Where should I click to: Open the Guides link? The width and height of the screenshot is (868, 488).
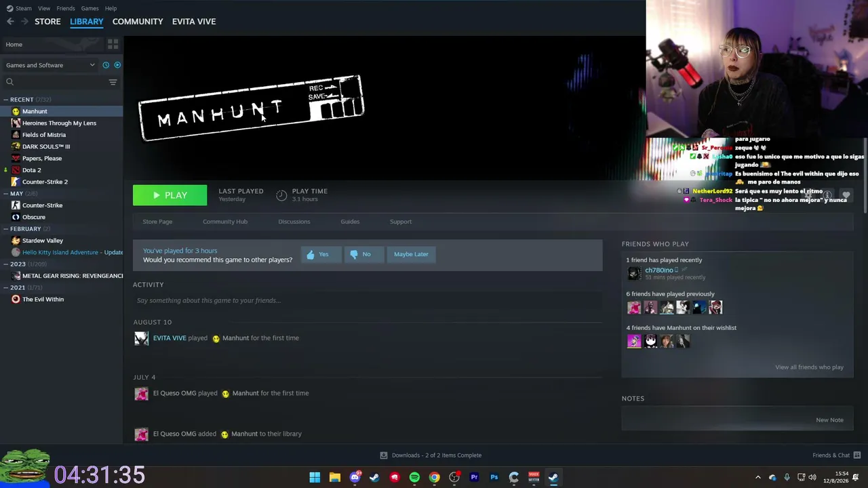point(350,222)
